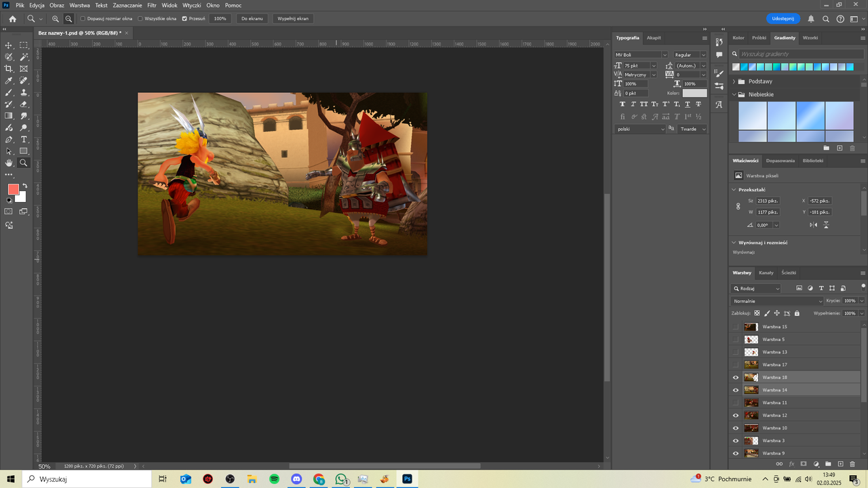Select the Rectangular Marquee tool
Image resolution: width=868 pixels, height=488 pixels.
tap(24, 45)
